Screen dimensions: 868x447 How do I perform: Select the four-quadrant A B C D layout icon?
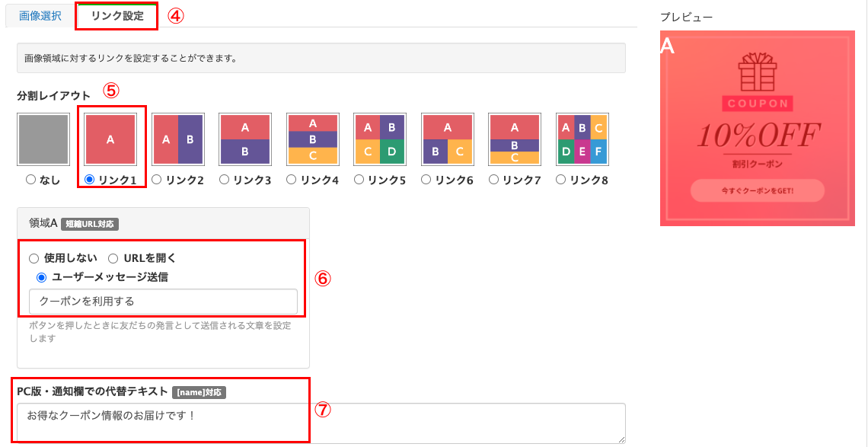pos(379,139)
